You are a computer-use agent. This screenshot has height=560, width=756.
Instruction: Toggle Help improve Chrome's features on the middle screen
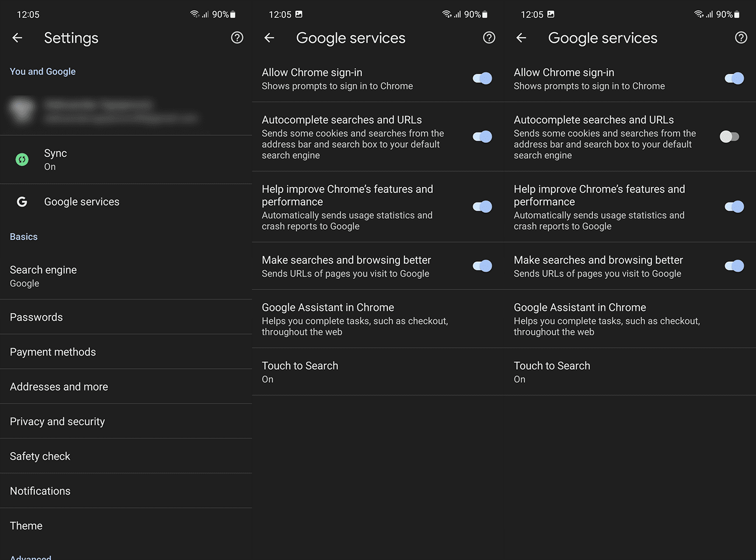pyautogui.click(x=482, y=207)
